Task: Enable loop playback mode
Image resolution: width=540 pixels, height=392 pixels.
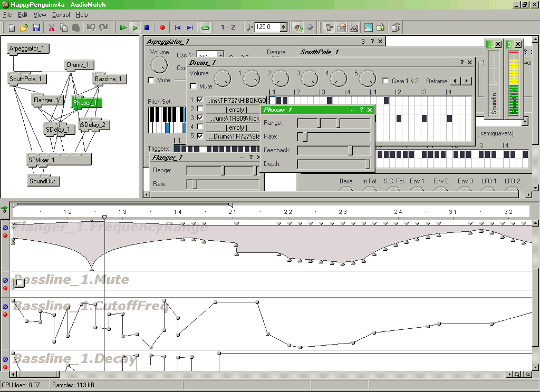Action: (205, 27)
